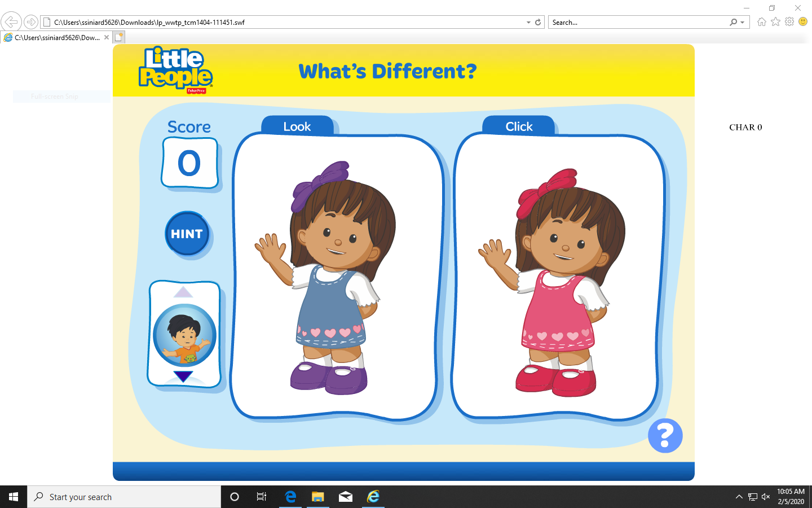
Task: Select the boy character thumbnail
Action: pos(184,335)
